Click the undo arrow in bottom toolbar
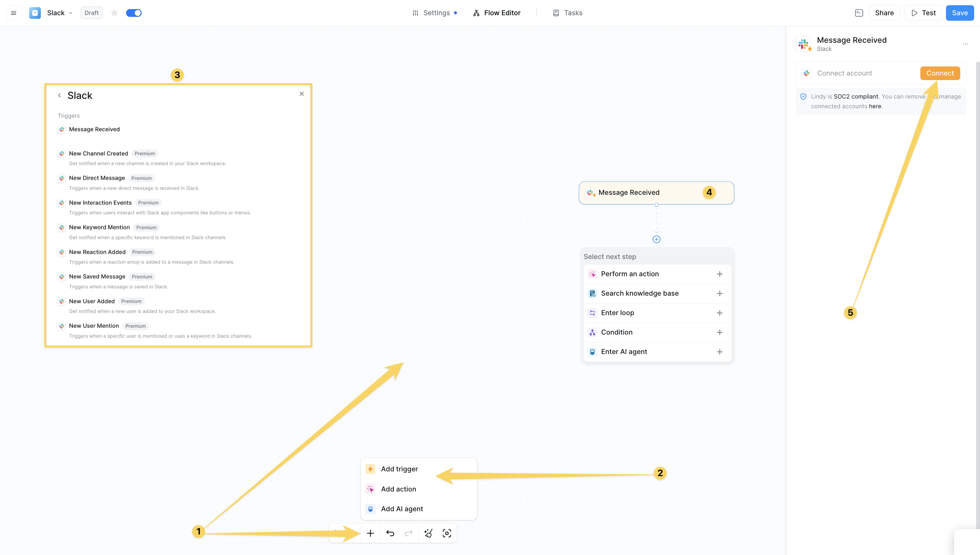This screenshot has width=980, height=555. point(390,533)
